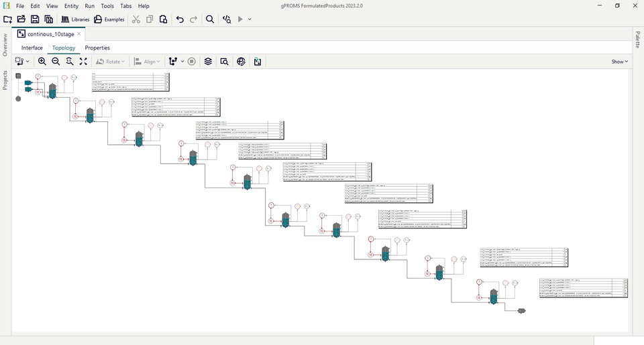
Task: Open the Entity menu
Action: [x=71, y=6]
